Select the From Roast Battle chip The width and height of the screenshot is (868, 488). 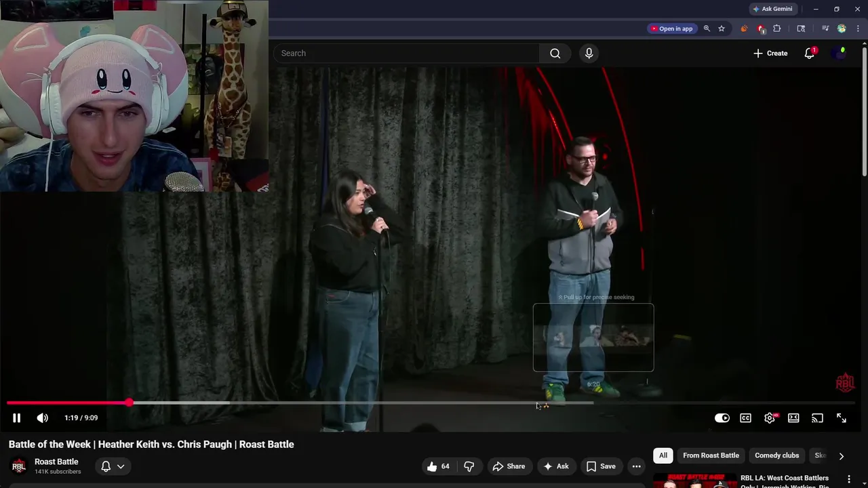(x=711, y=455)
